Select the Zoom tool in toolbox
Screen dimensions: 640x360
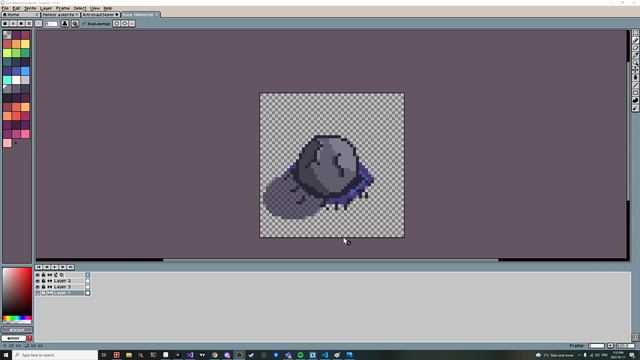(x=635, y=62)
